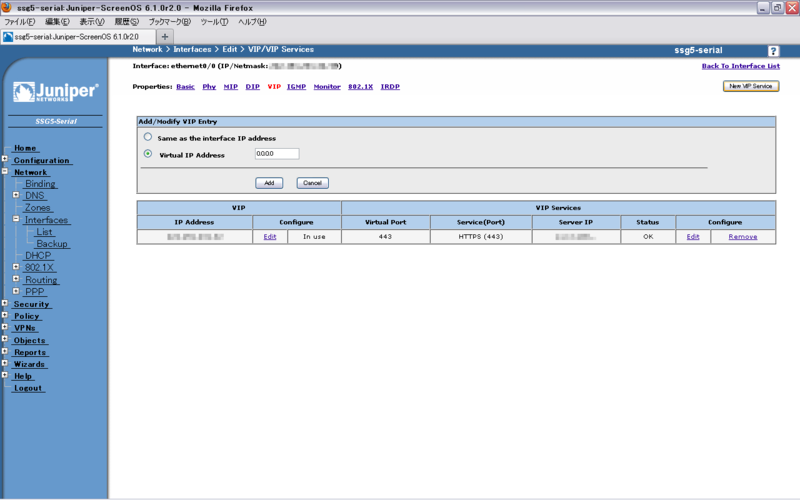
Task: Click Back To Interface List link
Action: (741, 66)
